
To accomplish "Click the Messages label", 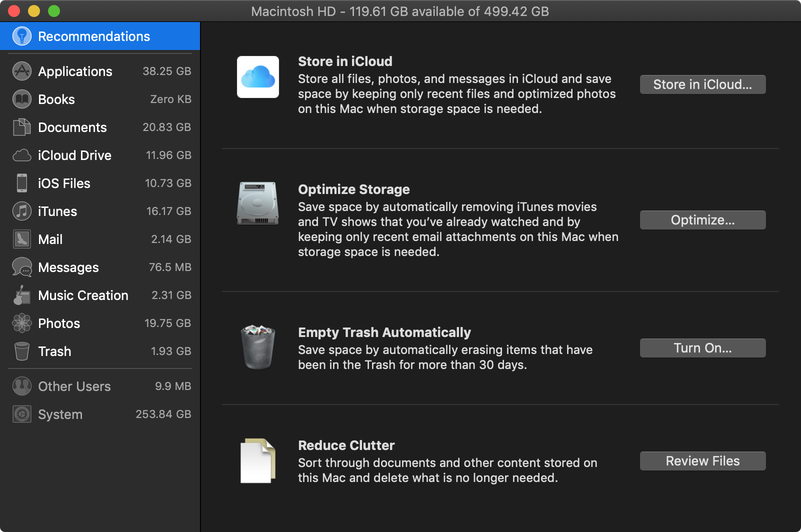I will click(x=68, y=267).
